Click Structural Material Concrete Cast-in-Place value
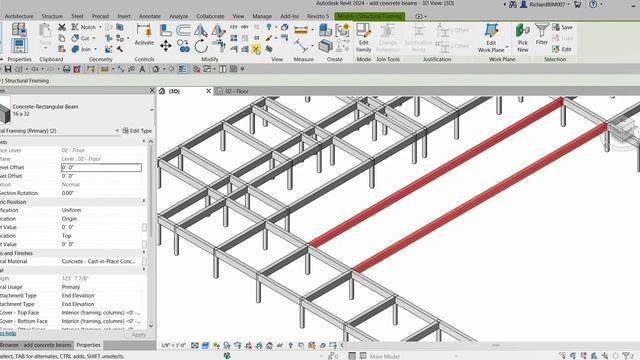Viewport: 640px width, 360px height. 98,261
